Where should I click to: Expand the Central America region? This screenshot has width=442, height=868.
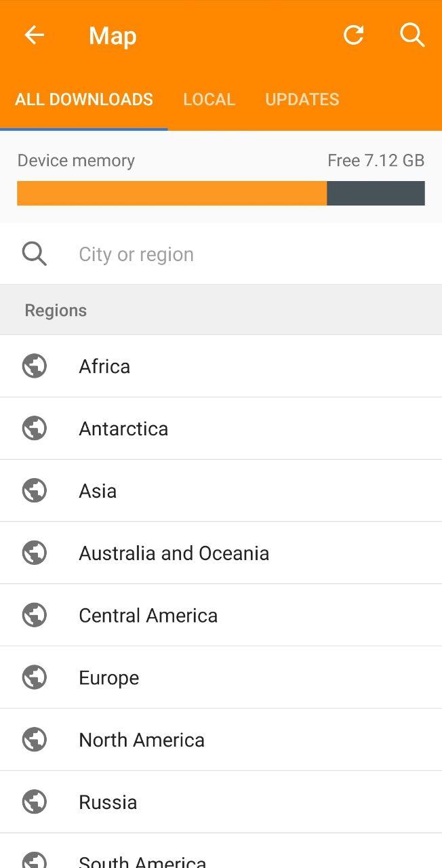(x=221, y=616)
